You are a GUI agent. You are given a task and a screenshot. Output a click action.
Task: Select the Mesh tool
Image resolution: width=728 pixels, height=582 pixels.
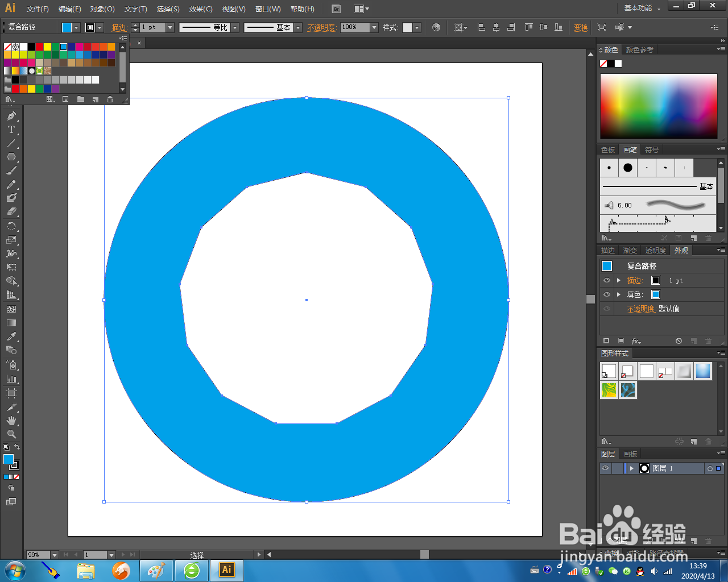[11, 309]
